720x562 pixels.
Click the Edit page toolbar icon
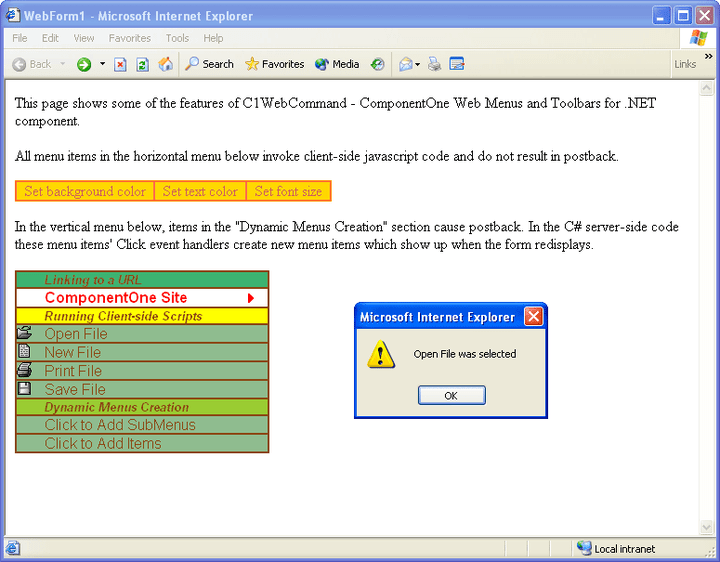(457, 64)
